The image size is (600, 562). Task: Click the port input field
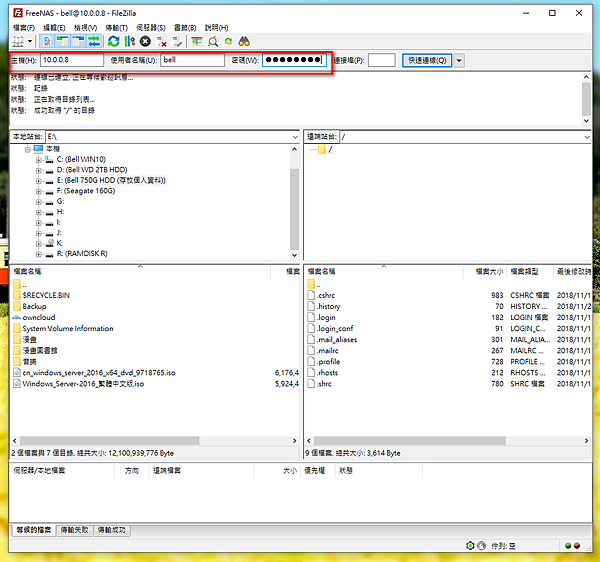pyautogui.click(x=382, y=60)
